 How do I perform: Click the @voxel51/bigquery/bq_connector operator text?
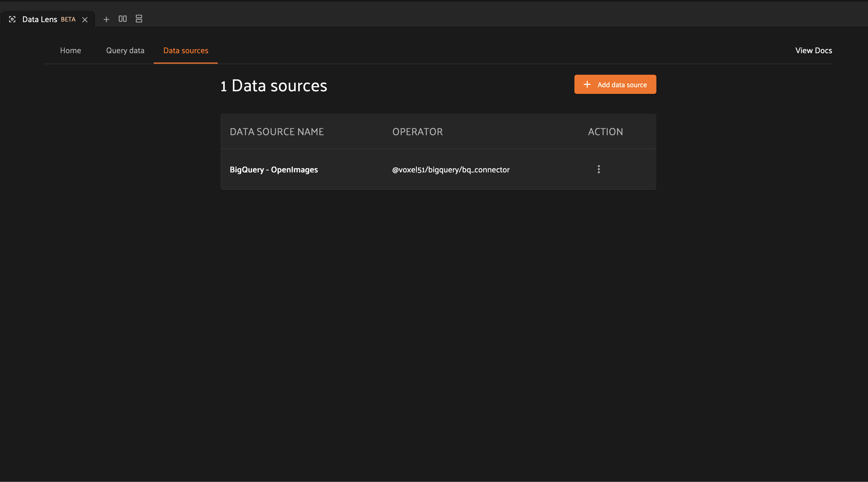(x=451, y=169)
